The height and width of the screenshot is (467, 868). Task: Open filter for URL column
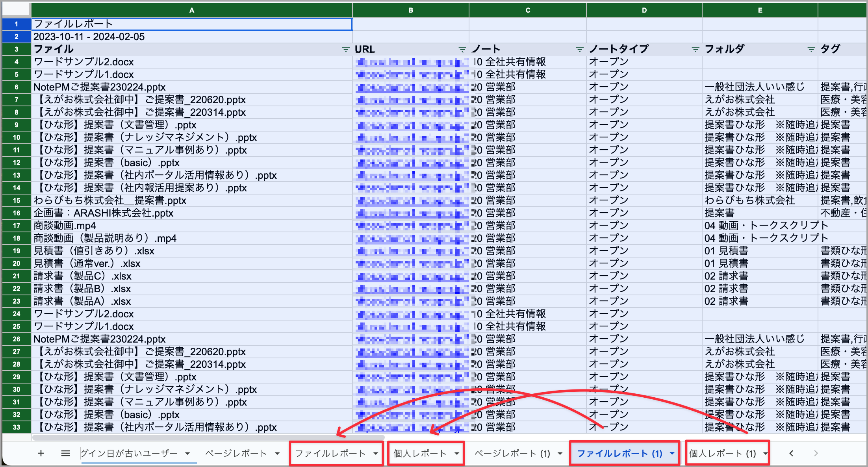[462, 49]
